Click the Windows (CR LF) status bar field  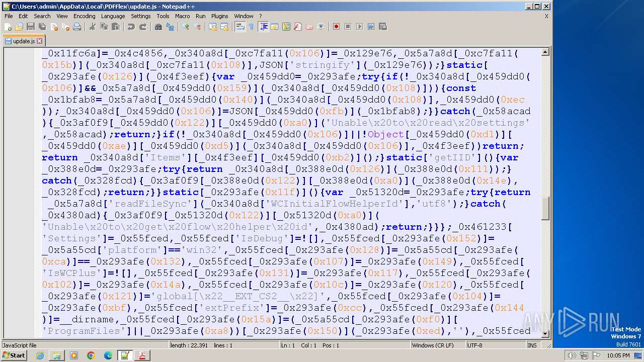(x=438, y=345)
